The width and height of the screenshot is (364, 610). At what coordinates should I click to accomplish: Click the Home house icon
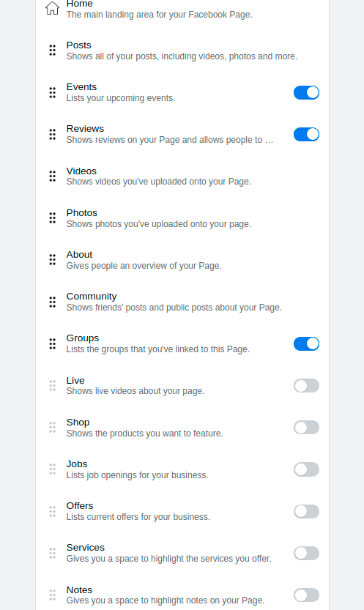point(52,8)
